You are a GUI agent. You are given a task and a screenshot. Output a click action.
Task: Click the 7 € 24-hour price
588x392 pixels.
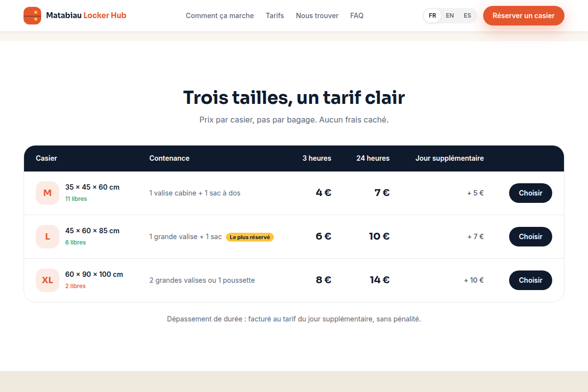[382, 193]
